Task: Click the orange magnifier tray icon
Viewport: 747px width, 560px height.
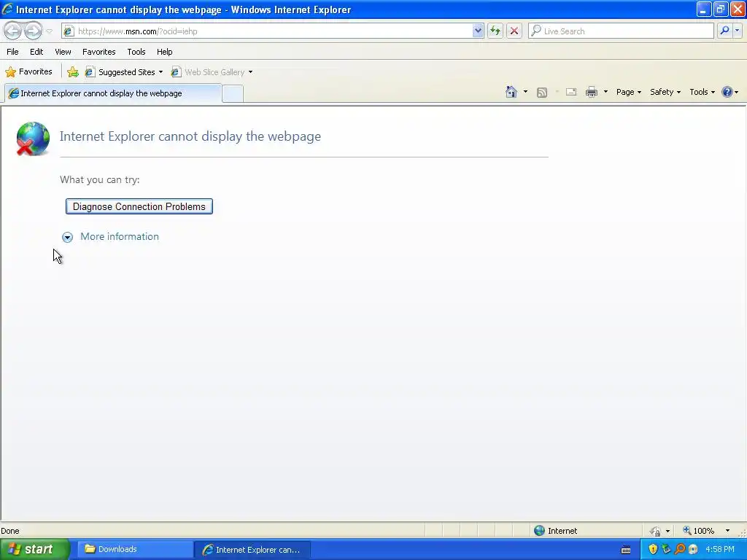Action: 680,549
